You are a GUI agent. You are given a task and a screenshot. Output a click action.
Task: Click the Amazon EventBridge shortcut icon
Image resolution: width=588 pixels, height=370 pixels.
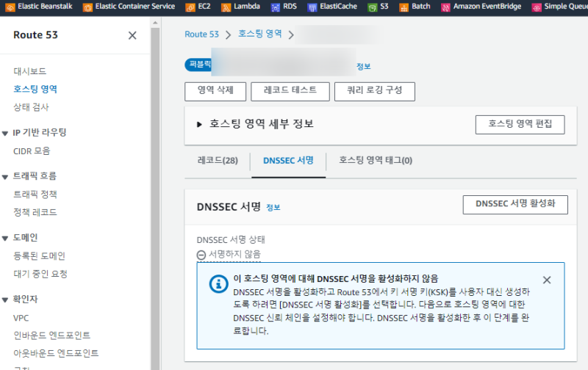[x=446, y=7]
